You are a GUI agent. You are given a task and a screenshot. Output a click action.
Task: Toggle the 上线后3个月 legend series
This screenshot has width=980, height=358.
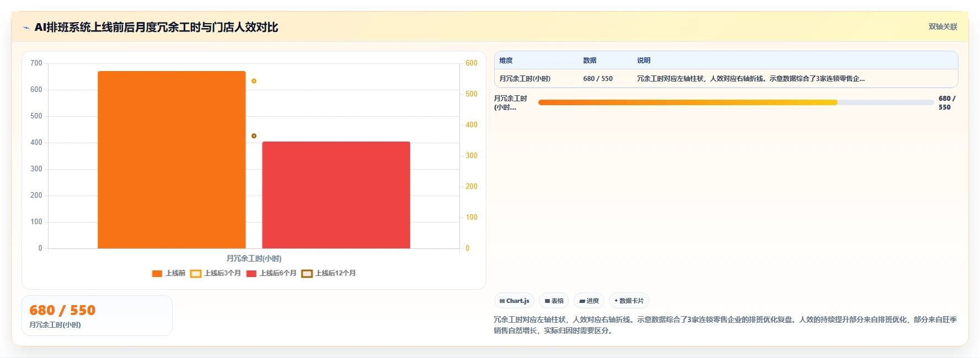(216, 273)
